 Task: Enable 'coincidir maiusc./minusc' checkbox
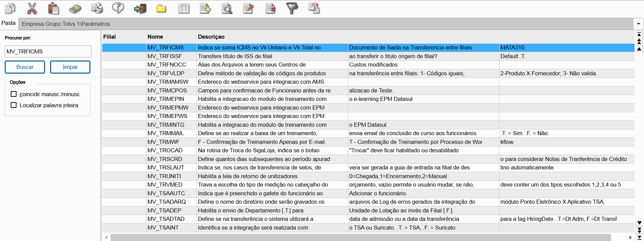pyautogui.click(x=14, y=94)
